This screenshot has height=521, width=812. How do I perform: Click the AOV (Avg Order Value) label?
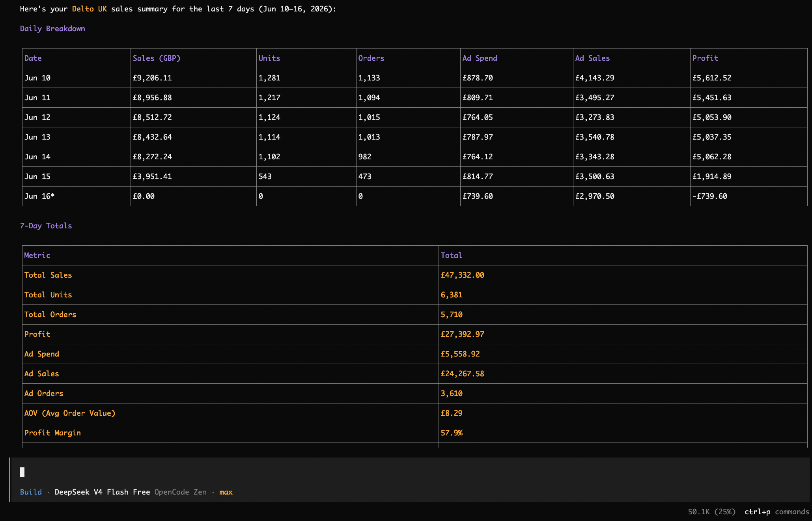point(70,413)
